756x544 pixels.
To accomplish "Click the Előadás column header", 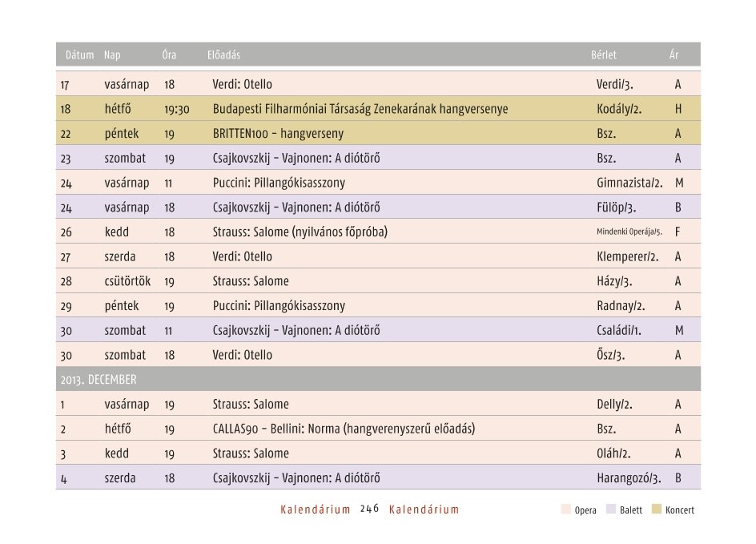I will pyautogui.click(x=223, y=55).
